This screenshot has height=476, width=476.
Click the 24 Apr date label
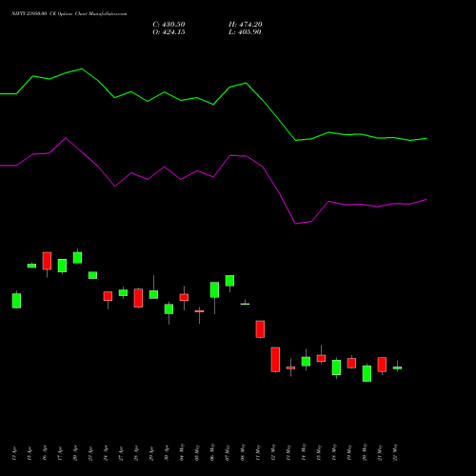(x=106, y=452)
